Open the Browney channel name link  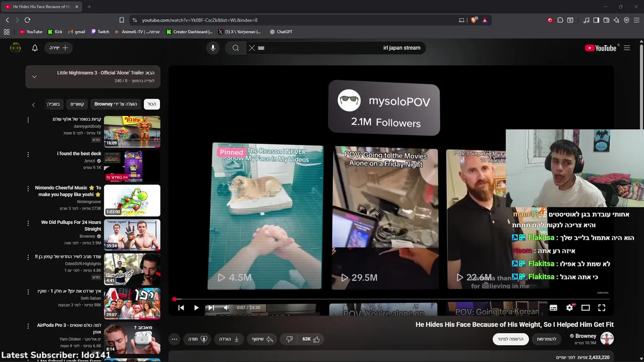(586, 336)
